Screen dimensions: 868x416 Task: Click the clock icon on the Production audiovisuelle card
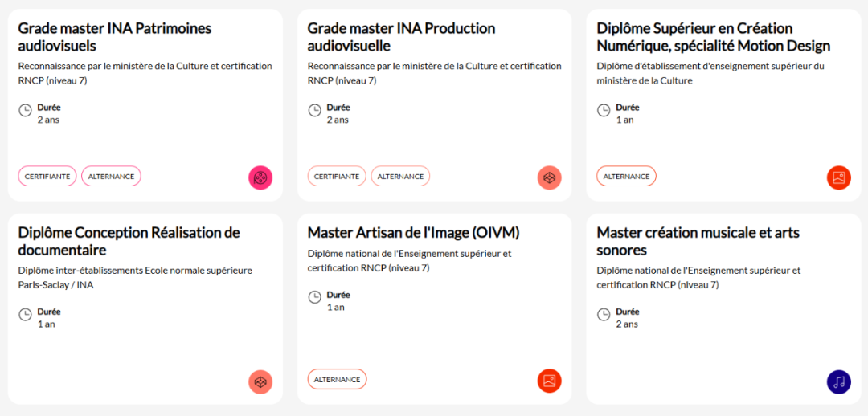[314, 110]
